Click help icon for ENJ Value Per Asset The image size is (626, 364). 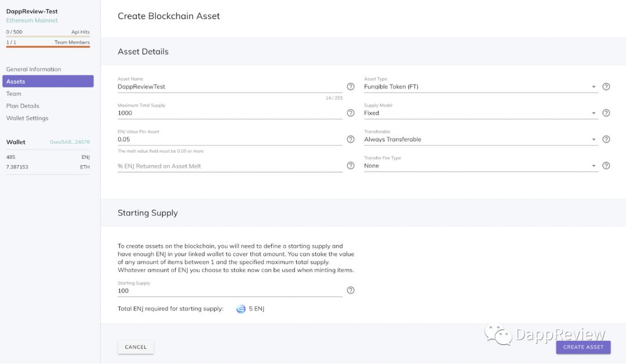point(351,139)
